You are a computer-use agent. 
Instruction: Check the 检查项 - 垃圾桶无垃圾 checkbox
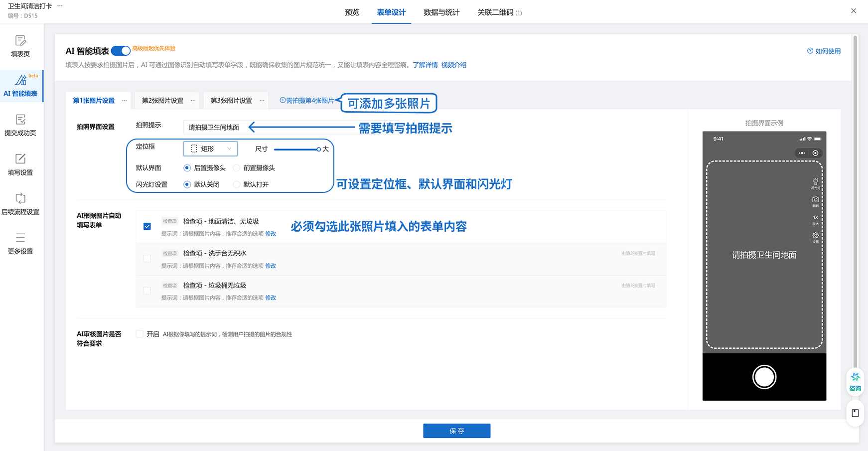tap(147, 290)
